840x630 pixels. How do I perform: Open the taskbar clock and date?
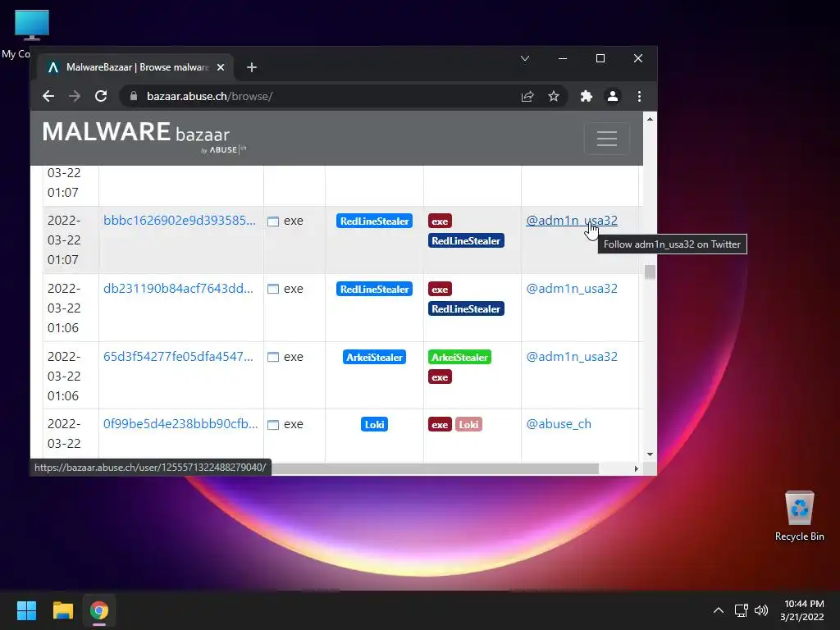pyautogui.click(x=802, y=610)
